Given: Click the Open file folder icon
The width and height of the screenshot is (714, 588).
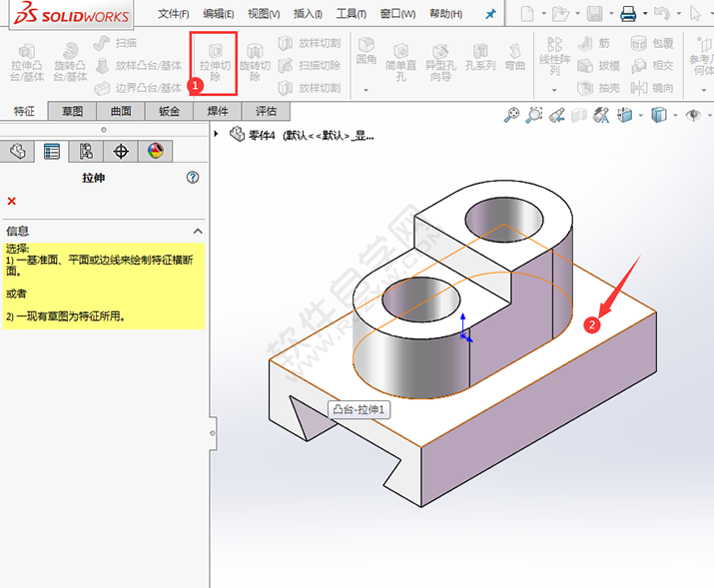Looking at the screenshot, I should pyautogui.click(x=560, y=14).
